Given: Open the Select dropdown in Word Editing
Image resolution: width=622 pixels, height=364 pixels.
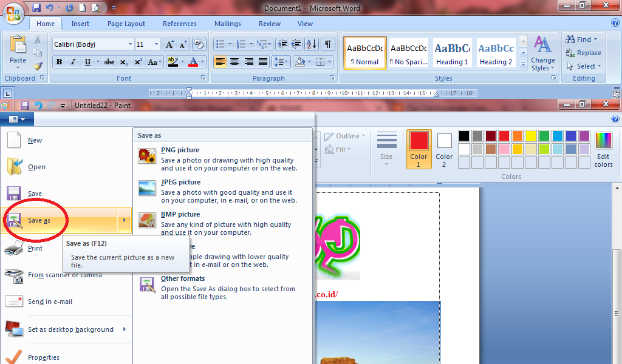Looking at the screenshot, I should tap(584, 66).
